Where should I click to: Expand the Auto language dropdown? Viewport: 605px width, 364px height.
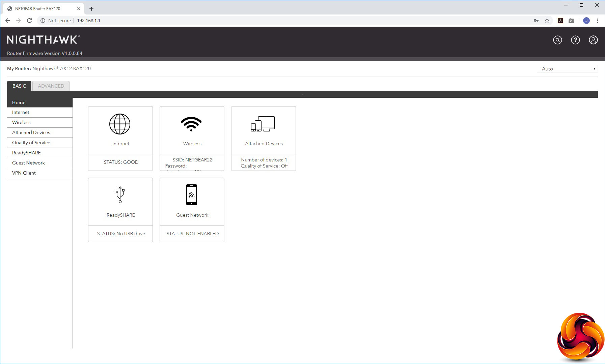[x=567, y=69]
